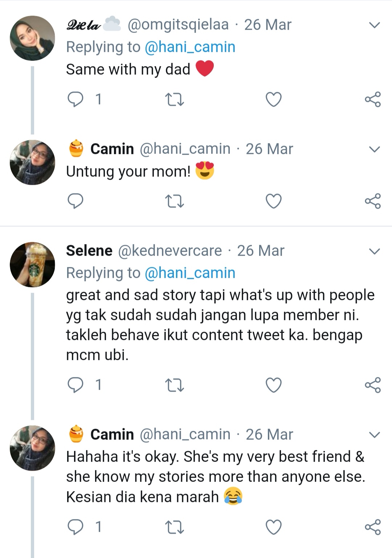Screen dimensions: 392x558
Task: Open @hani_camin mention in Qiela's reply
Action: pos(190,47)
